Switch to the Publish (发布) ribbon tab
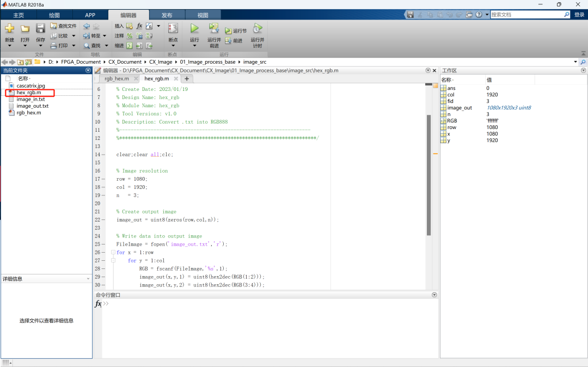This screenshot has height=367, width=588. 167,15
